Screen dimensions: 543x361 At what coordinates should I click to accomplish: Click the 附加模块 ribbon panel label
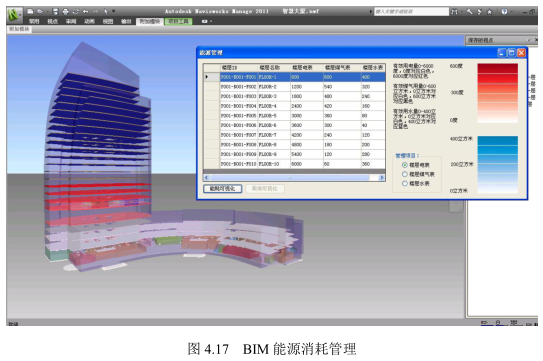click(x=19, y=29)
